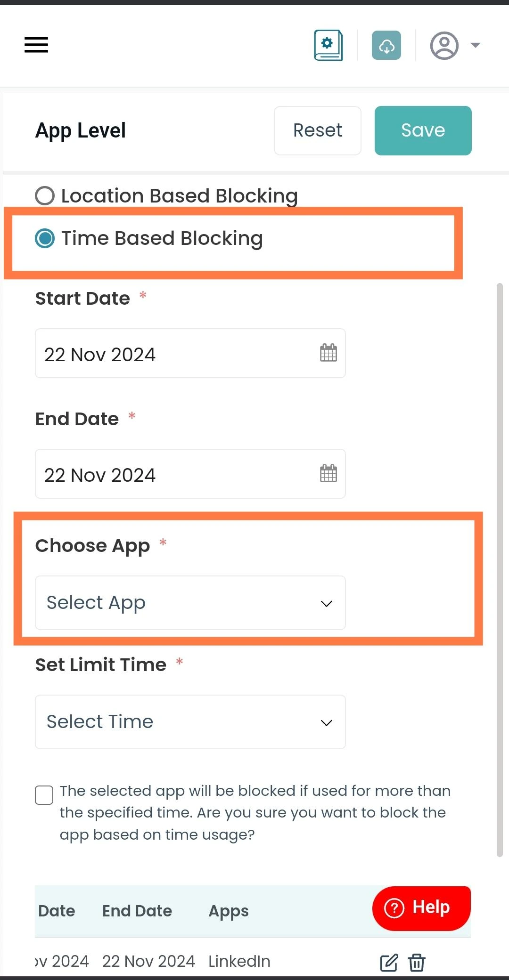
Task: Edit the LinkedIn blocking entry
Action: point(389,963)
